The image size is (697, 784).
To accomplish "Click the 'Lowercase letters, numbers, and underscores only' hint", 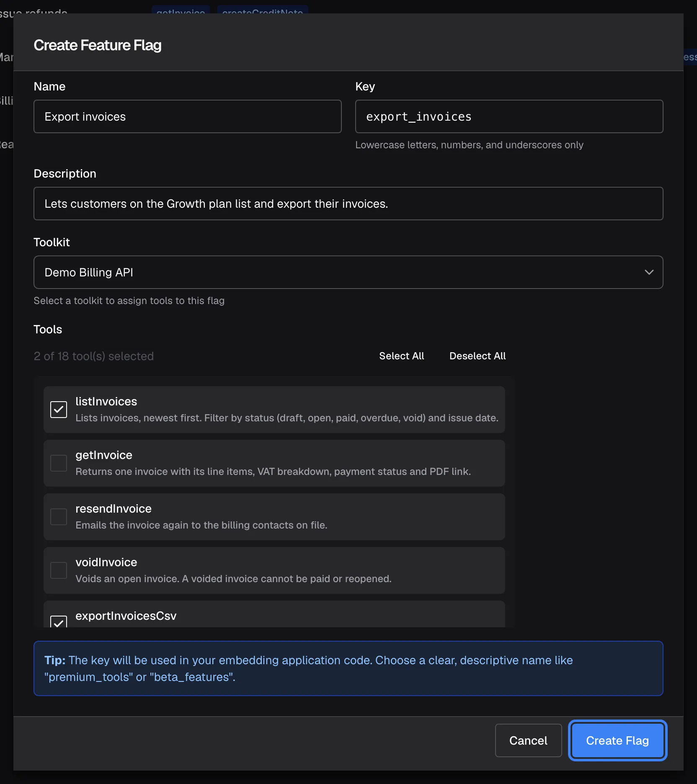I will 469,145.
